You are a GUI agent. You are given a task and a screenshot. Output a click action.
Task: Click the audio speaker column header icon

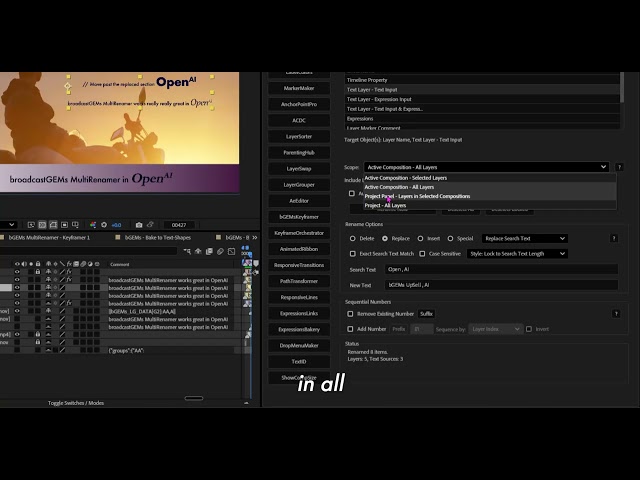point(24,264)
